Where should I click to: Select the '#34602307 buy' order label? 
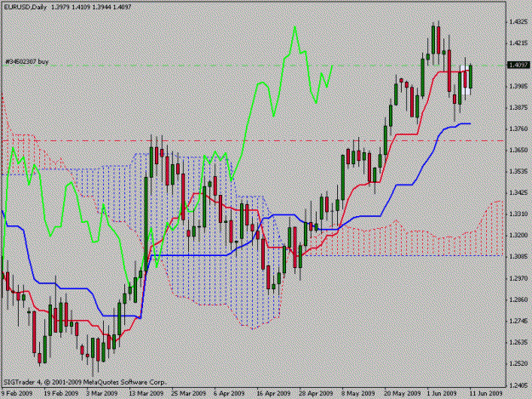(x=26, y=62)
